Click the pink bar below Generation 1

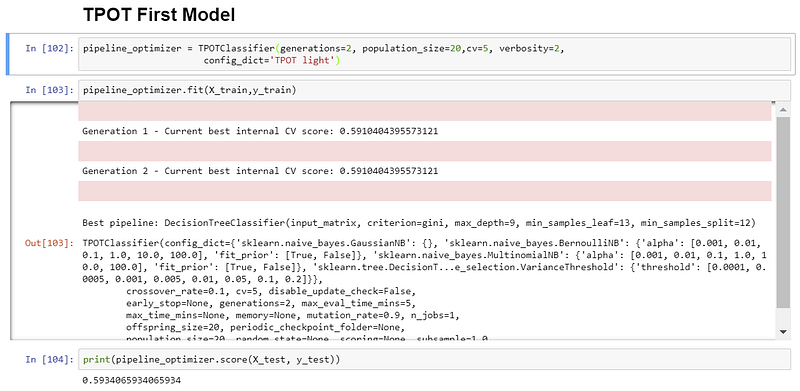424,151
